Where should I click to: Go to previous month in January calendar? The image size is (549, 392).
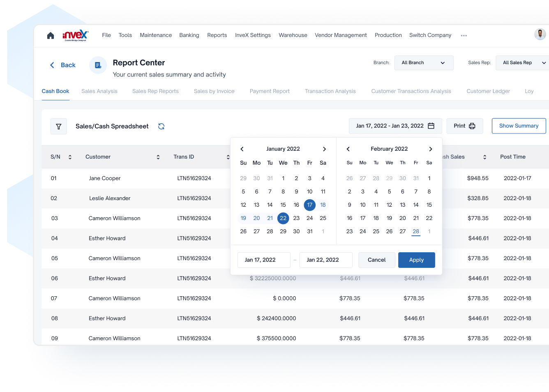tap(242, 149)
